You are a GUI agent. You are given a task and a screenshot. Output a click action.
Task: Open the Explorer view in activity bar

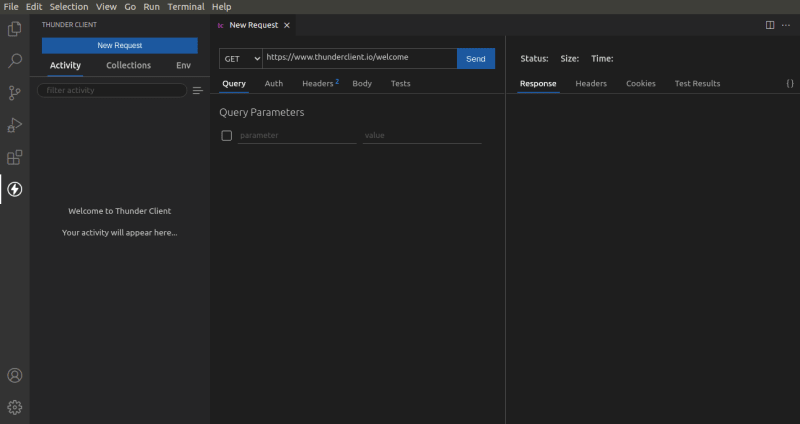tap(15, 29)
